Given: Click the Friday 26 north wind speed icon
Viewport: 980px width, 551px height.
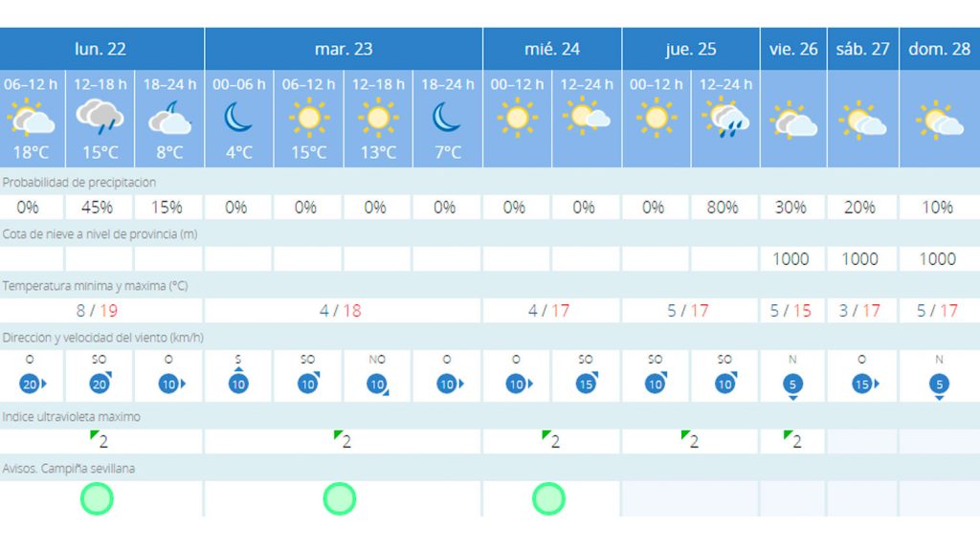Looking at the screenshot, I should 791,385.
